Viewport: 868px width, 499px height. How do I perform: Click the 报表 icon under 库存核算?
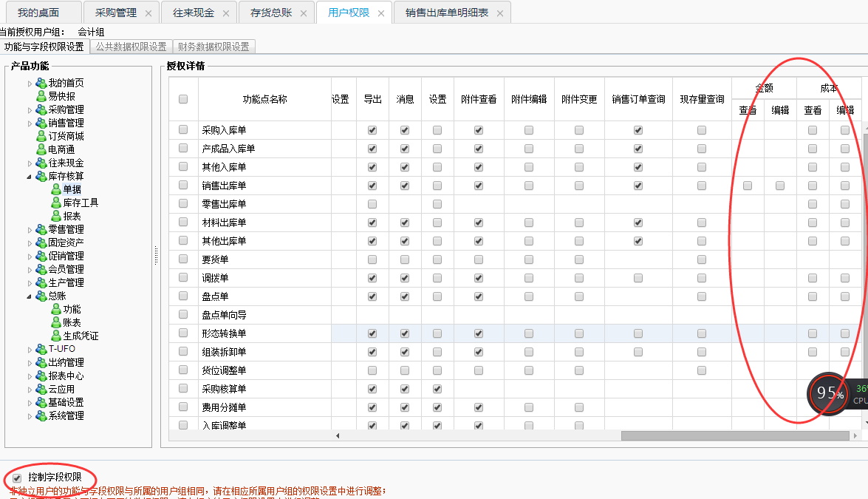tap(56, 216)
